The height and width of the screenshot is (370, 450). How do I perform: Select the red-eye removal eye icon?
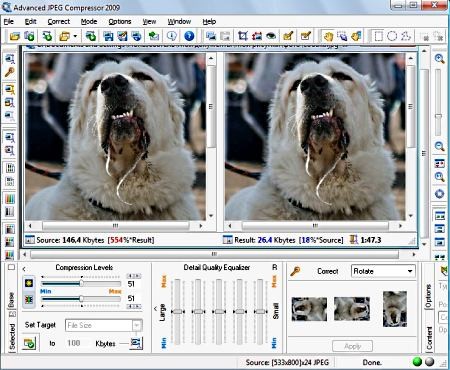pos(271,36)
